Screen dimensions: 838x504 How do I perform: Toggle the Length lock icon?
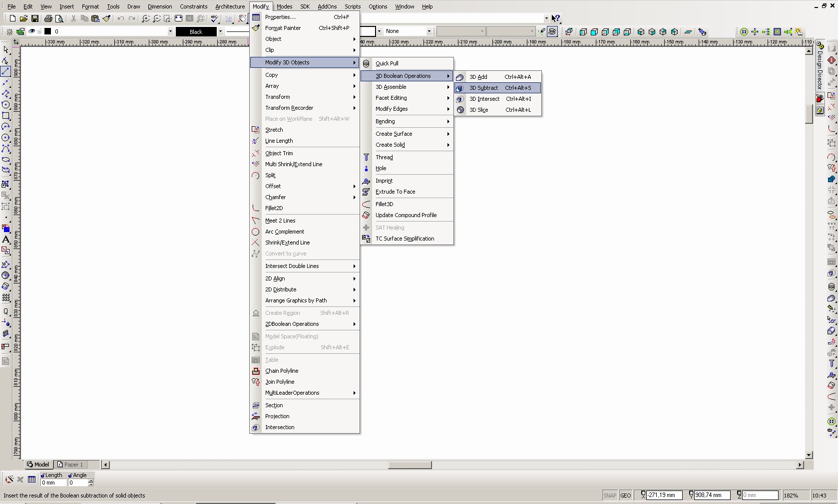pyautogui.click(x=43, y=475)
